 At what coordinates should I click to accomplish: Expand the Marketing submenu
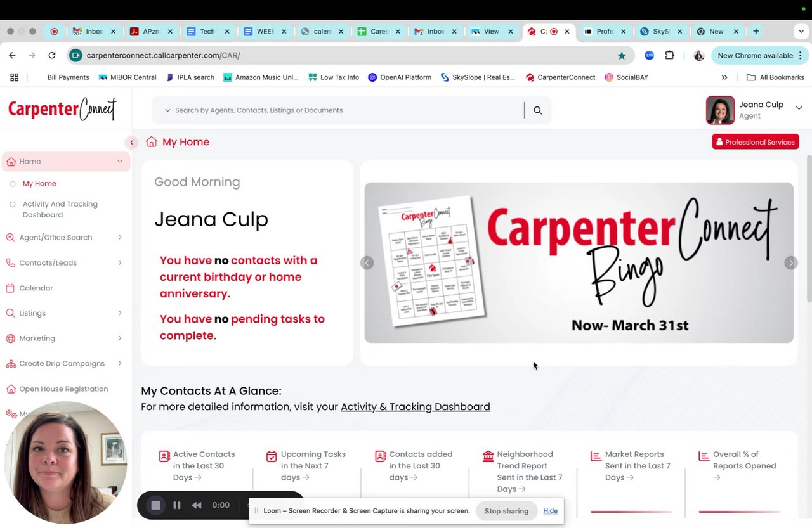pos(120,338)
